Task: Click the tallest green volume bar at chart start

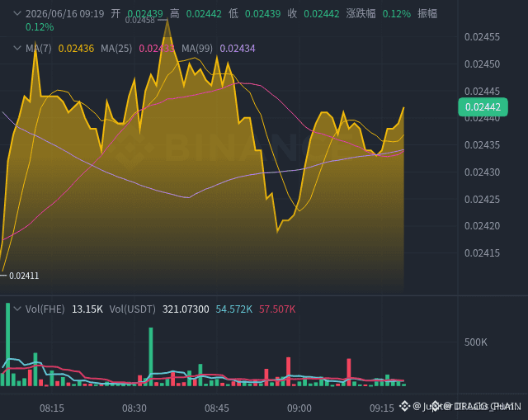Action: 7,344
